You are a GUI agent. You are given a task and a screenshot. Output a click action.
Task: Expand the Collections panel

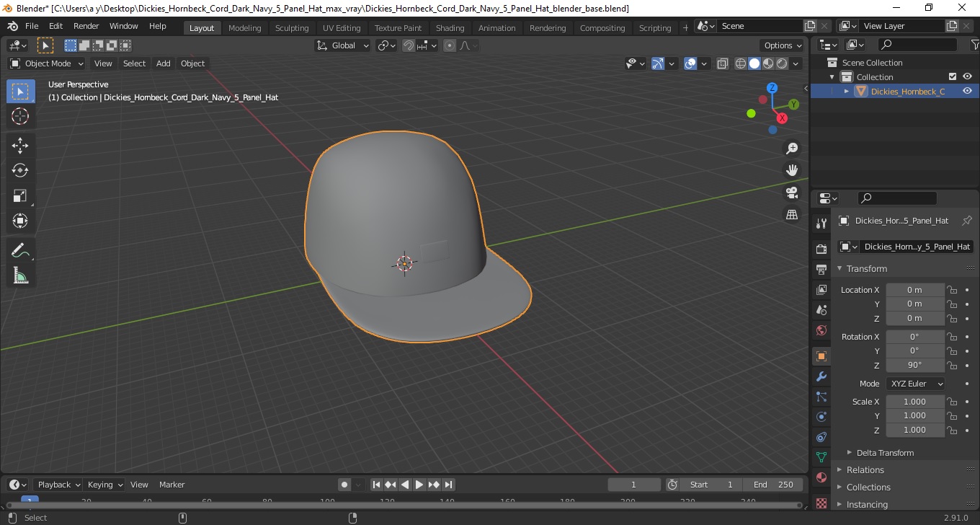tap(868, 487)
